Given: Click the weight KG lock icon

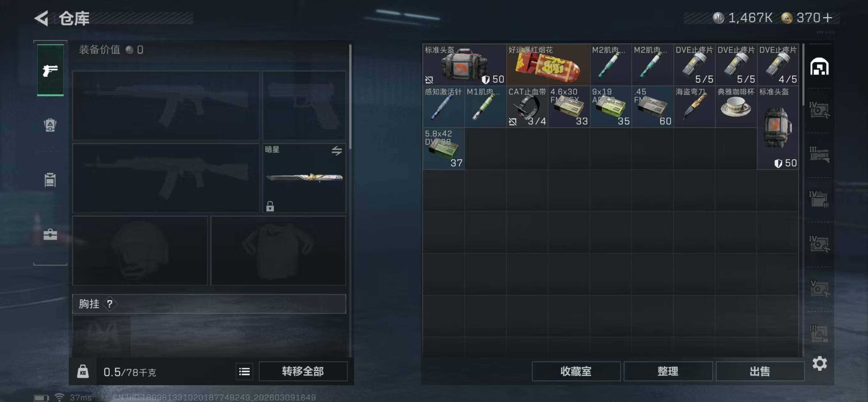Looking at the screenshot, I should click(83, 371).
